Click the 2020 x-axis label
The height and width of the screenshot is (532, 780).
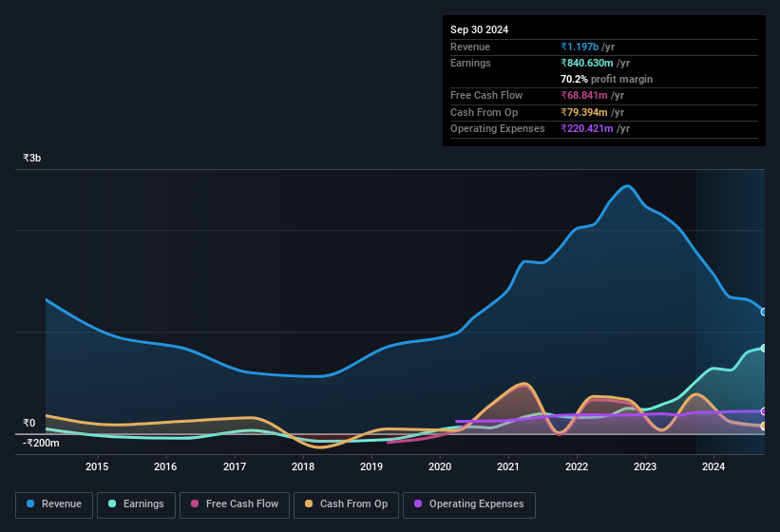(440, 466)
